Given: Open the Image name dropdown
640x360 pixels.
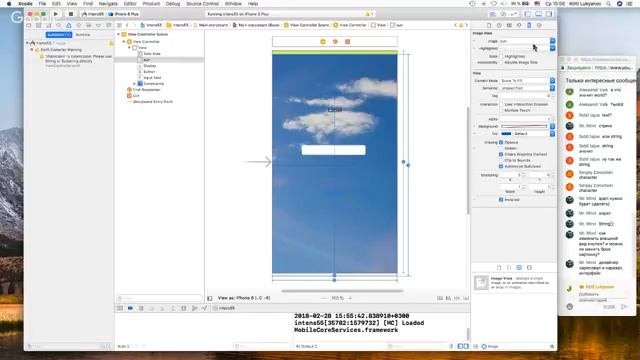Looking at the screenshot, I should coord(552,41).
